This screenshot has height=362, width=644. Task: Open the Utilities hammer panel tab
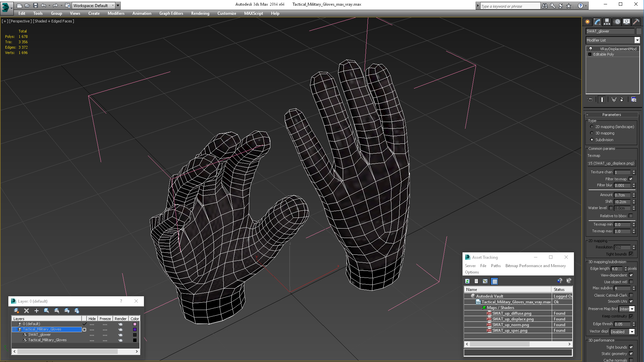(636, 22)
